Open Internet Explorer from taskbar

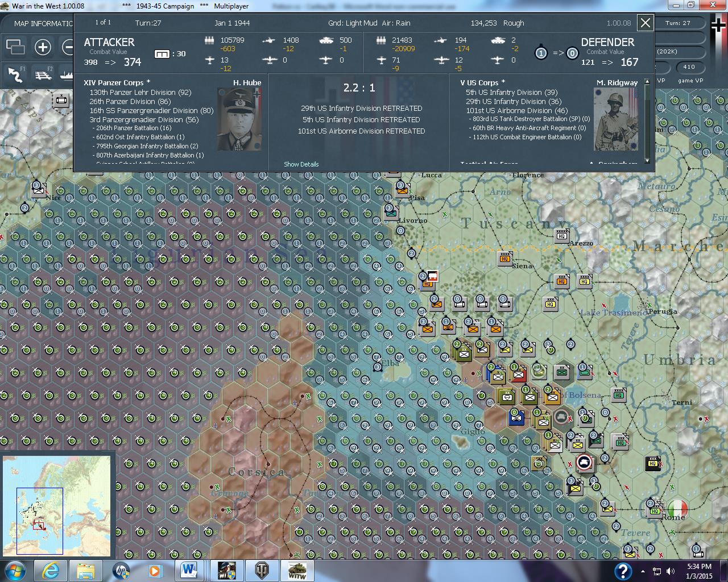coord(51,571)
